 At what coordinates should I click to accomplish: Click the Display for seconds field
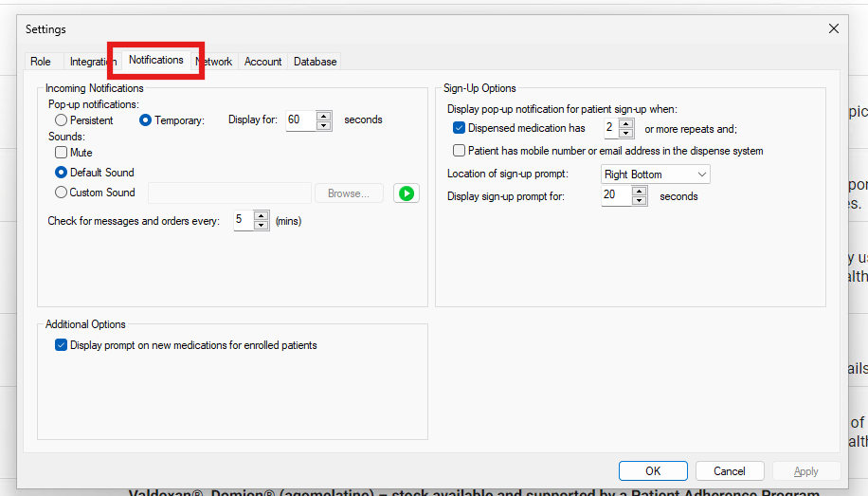pos(301,120)
